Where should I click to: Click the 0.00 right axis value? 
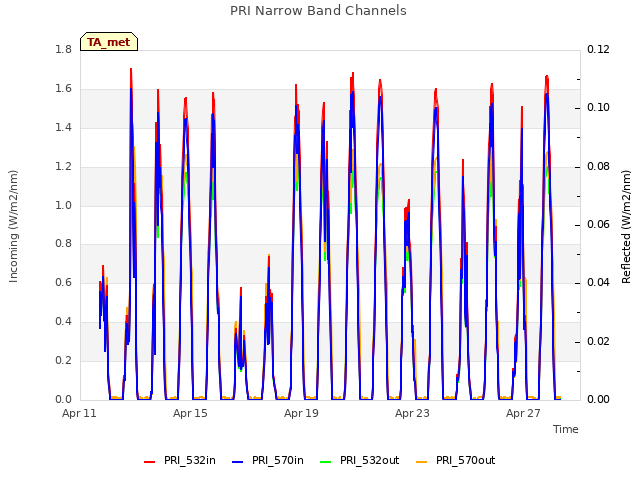[598, 399]
